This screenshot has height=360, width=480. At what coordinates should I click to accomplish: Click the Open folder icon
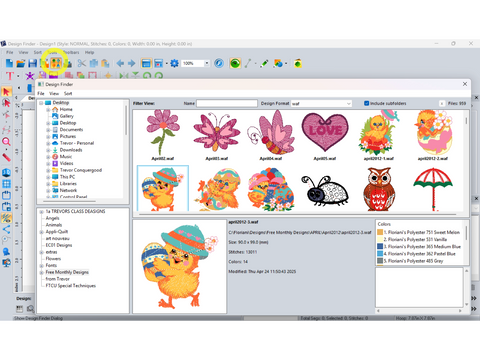pos(21,63)
